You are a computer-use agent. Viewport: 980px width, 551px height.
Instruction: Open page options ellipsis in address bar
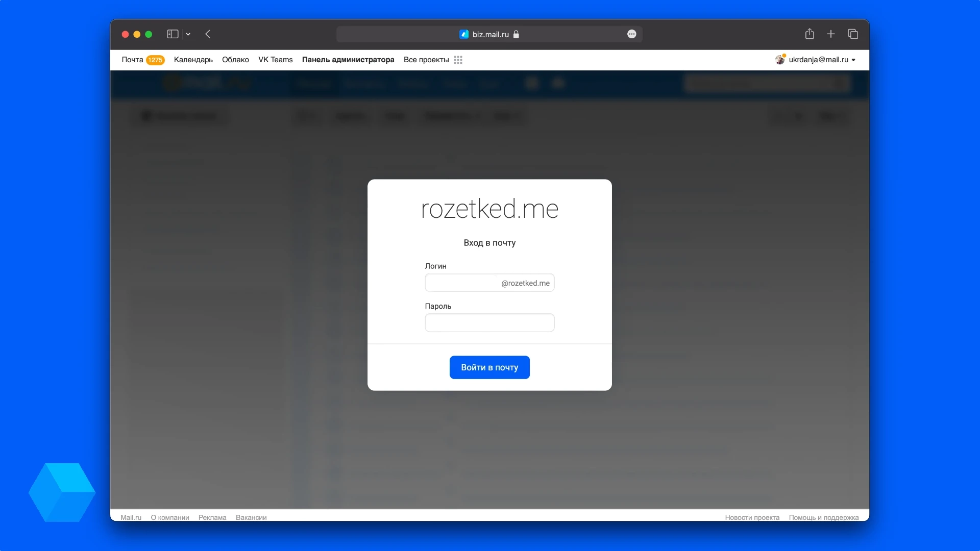pos(631,34)
